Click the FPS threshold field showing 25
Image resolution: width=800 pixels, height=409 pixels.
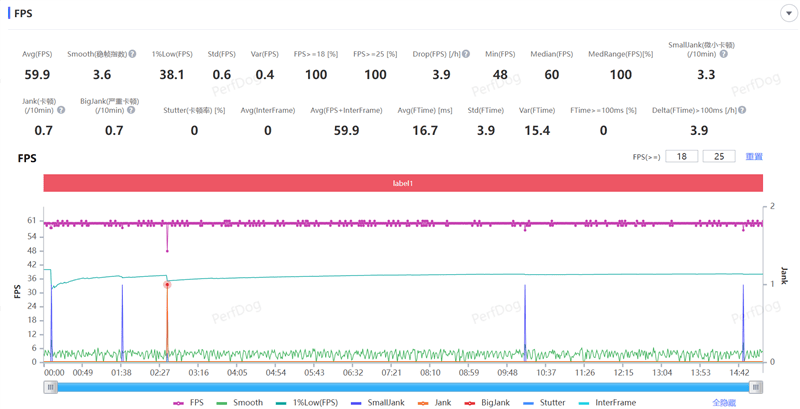(718, 157)
